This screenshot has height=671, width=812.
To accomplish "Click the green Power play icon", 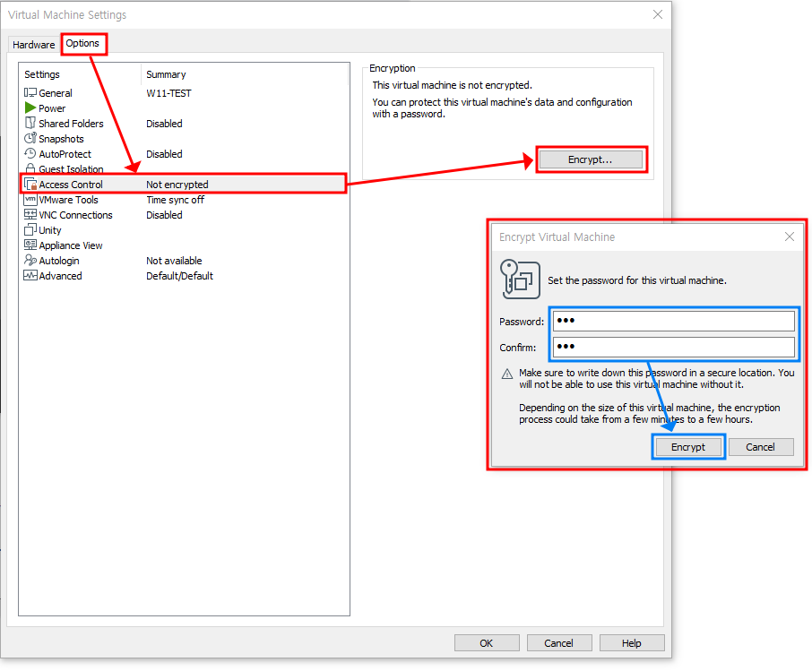I will point(30,108).
